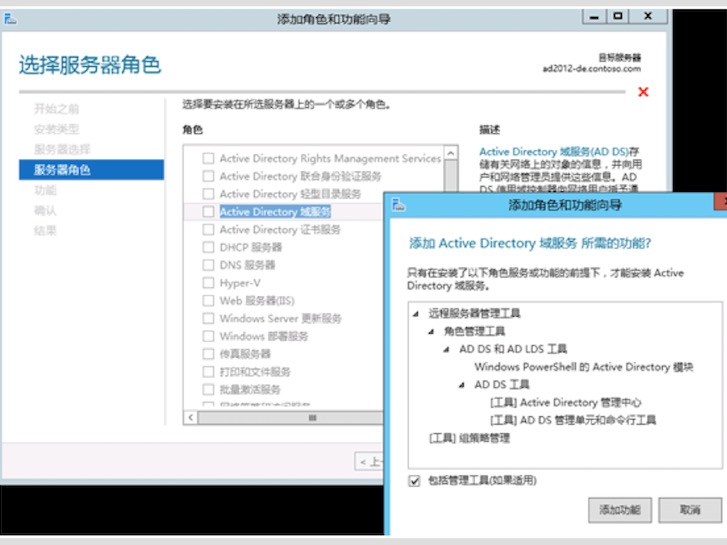Collapse the AD DS 和 AD LDS 工具 node
This screenshot has width=727, height=545.
446,349
